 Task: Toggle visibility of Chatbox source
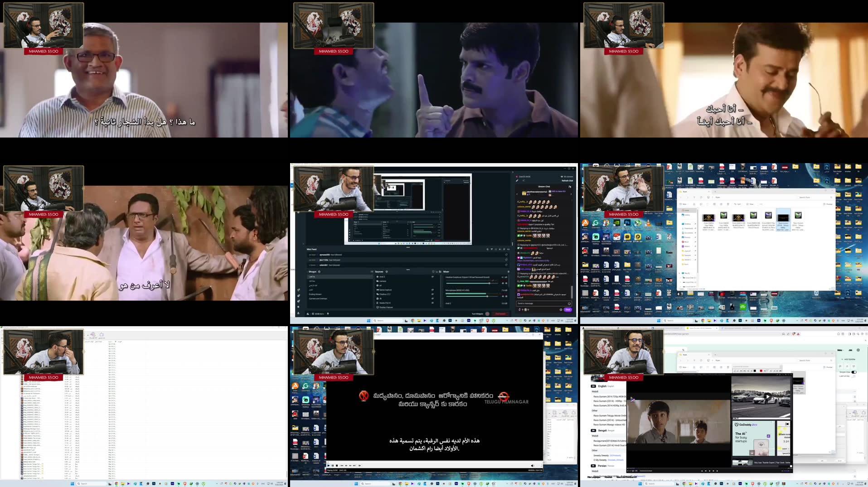point(432,294)
